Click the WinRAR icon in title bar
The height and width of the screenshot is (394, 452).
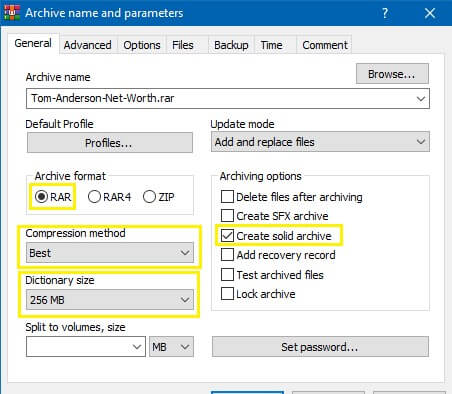pos(12,13)
